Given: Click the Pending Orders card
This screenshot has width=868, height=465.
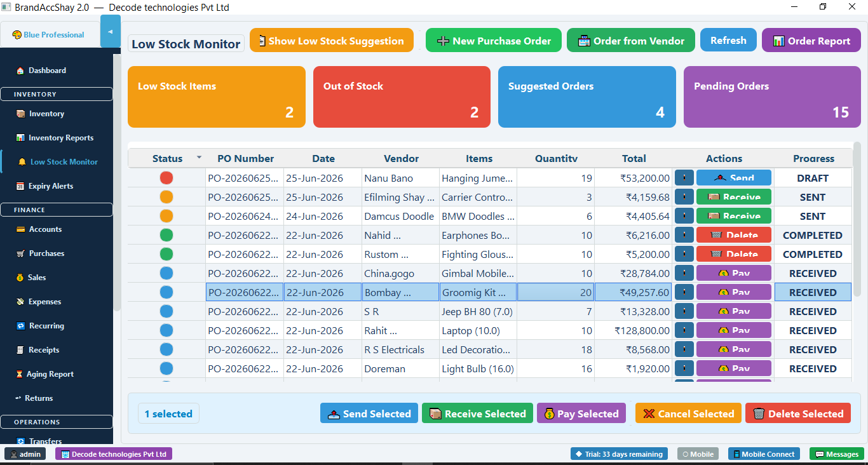Looking at the screenshot, I should point(772,97).
